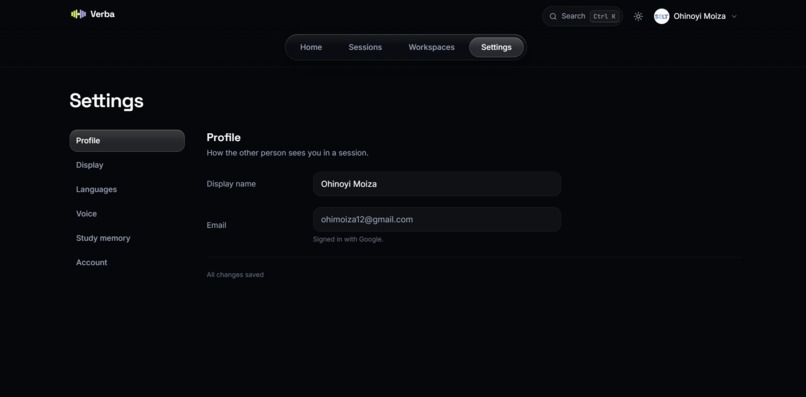Click the 'Display name' label
The image size is (806, 397).
pos(231,184)
